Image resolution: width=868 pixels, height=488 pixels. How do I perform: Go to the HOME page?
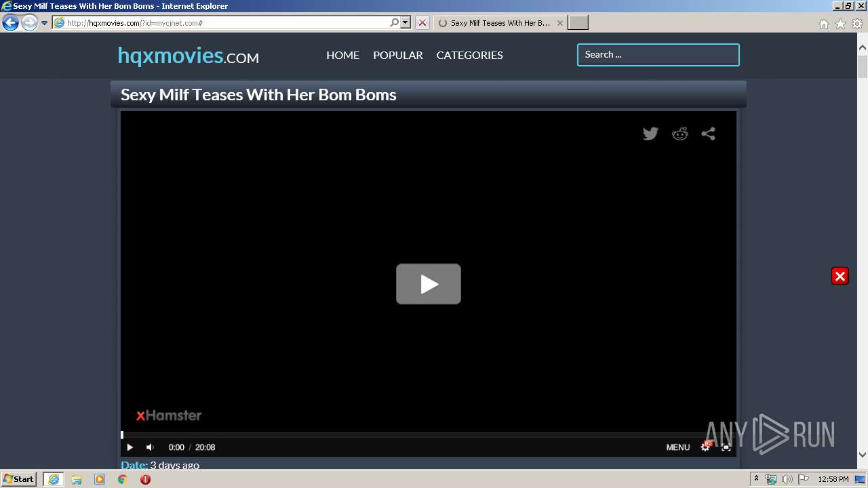click(342, 55)
